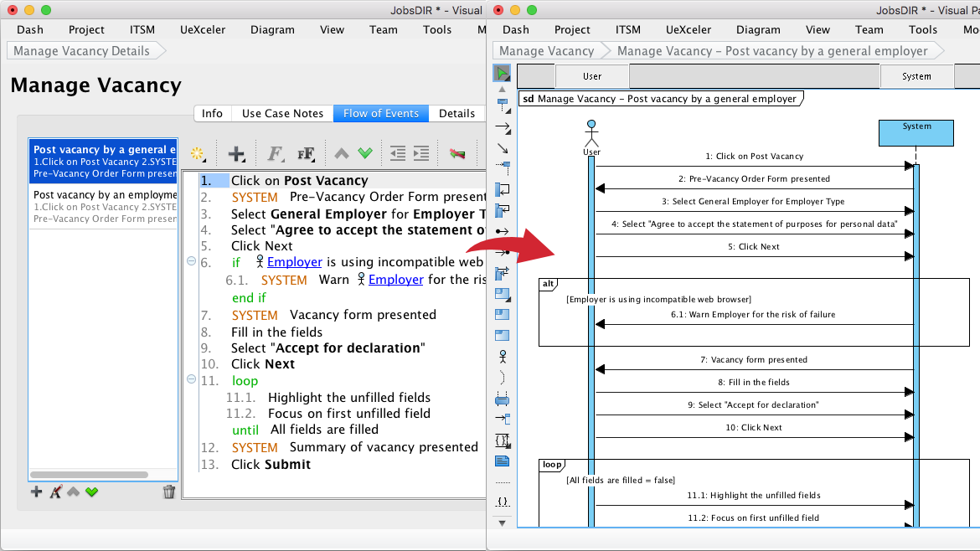Screen dimensions: 980x551
Task: Click the FF font style icon
Action: point(305,153)
